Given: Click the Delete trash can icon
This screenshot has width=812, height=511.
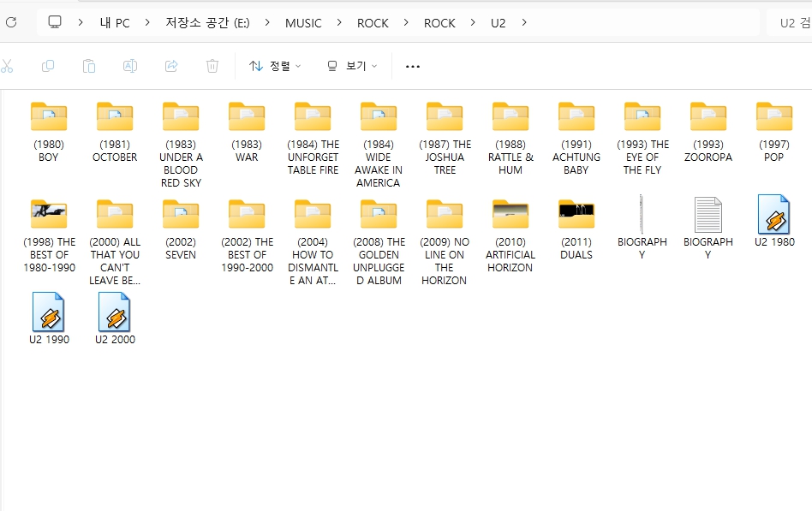Looking at the screenshot, I should coord(212,66).
